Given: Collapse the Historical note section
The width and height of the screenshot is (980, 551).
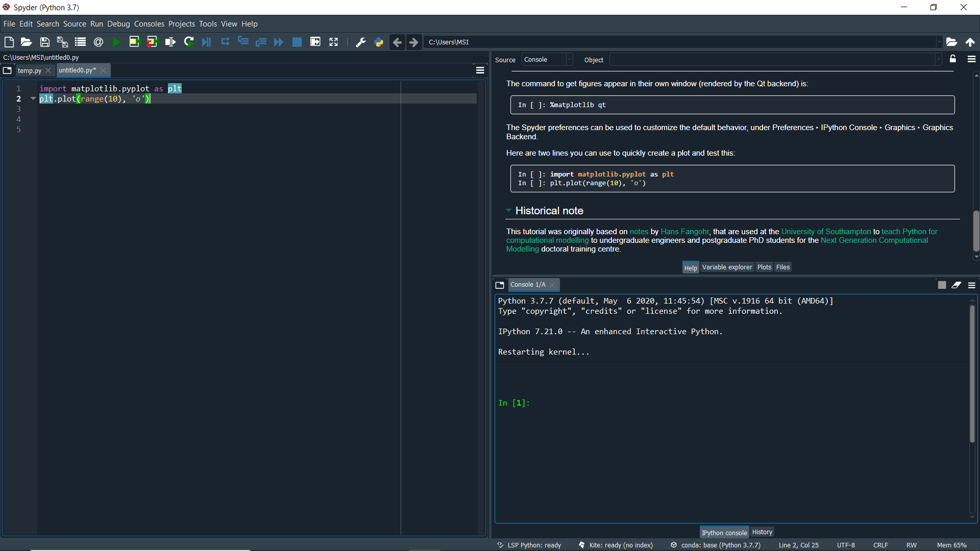Looking at the screenshot, I should click(508, 210).
